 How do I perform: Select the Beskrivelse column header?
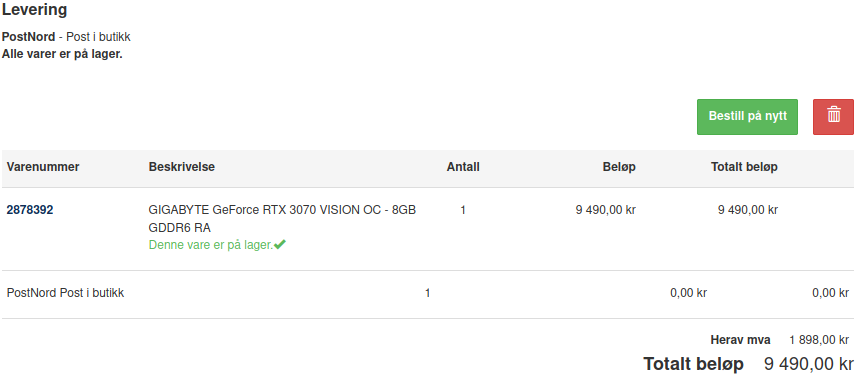[182, 167]
